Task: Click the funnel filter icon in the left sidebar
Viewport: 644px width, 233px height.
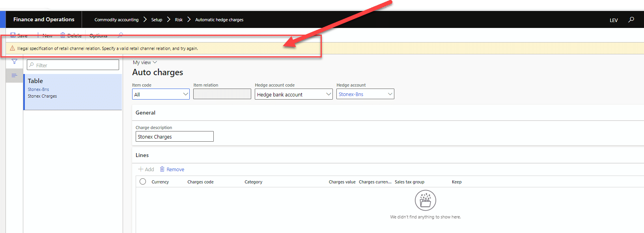Action: (15, 62)
